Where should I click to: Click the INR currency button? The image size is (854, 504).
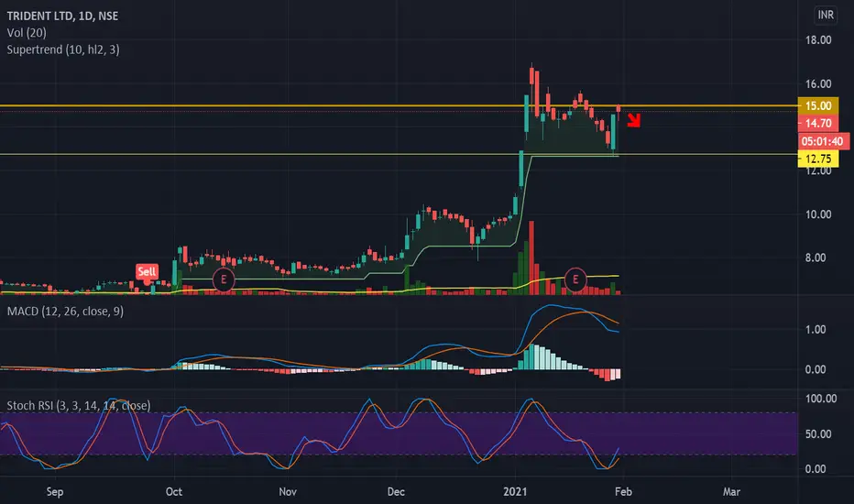826,15
